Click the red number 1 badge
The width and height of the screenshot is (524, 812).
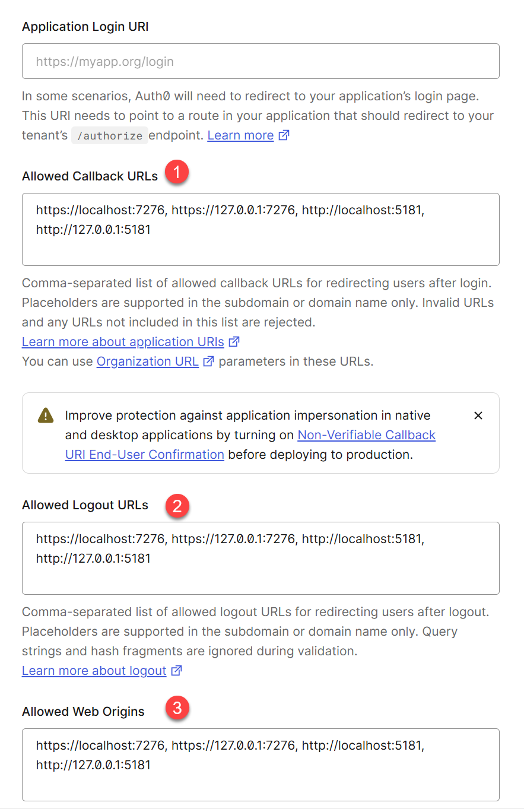point(177,173)
